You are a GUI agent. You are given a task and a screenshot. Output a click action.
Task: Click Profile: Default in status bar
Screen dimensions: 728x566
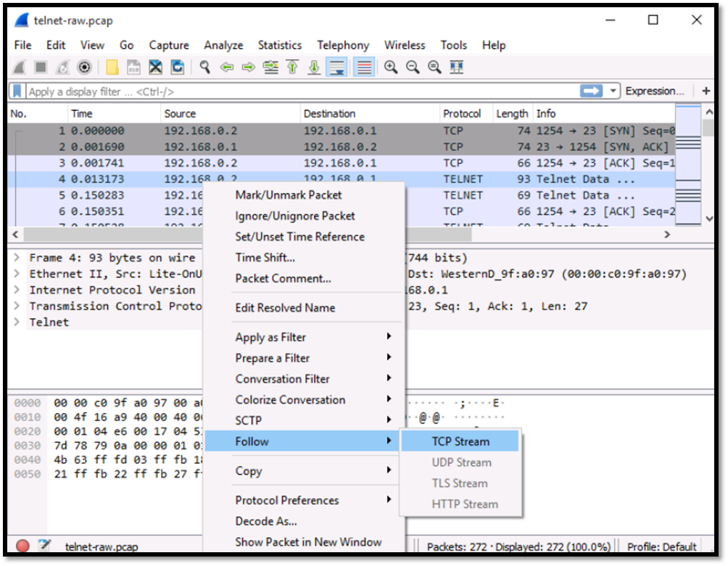661,547
